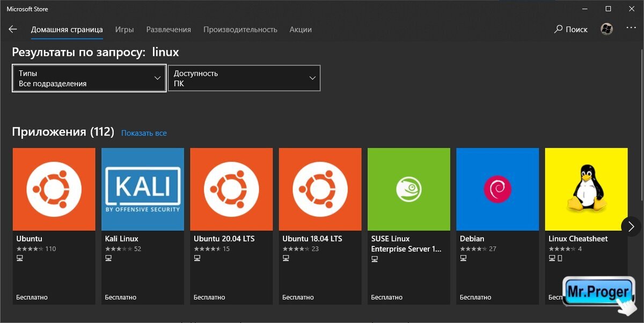This screenshot has width=644, height=323.
Task: Click Бесплатно price on the SUSE tile
Action: (x=387, y=297)
